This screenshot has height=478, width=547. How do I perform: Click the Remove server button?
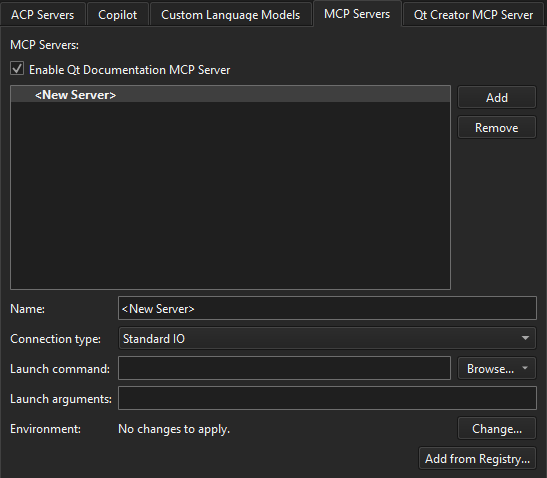coord(497,127)
